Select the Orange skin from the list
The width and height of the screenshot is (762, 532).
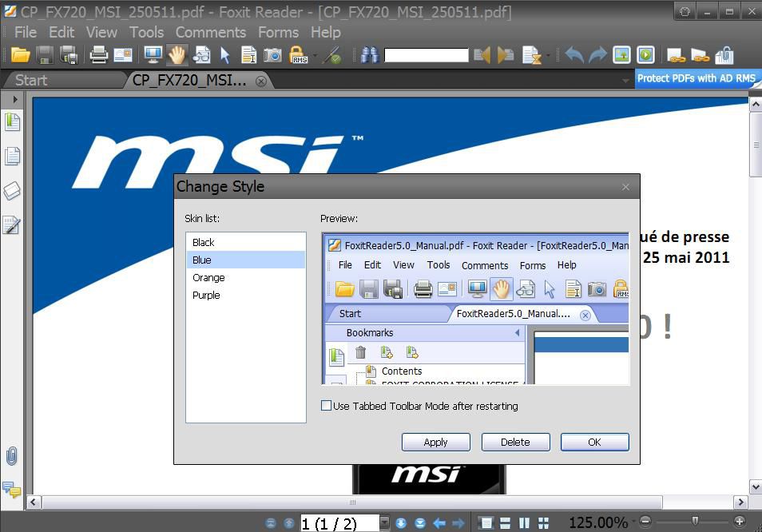pos(208,277)
